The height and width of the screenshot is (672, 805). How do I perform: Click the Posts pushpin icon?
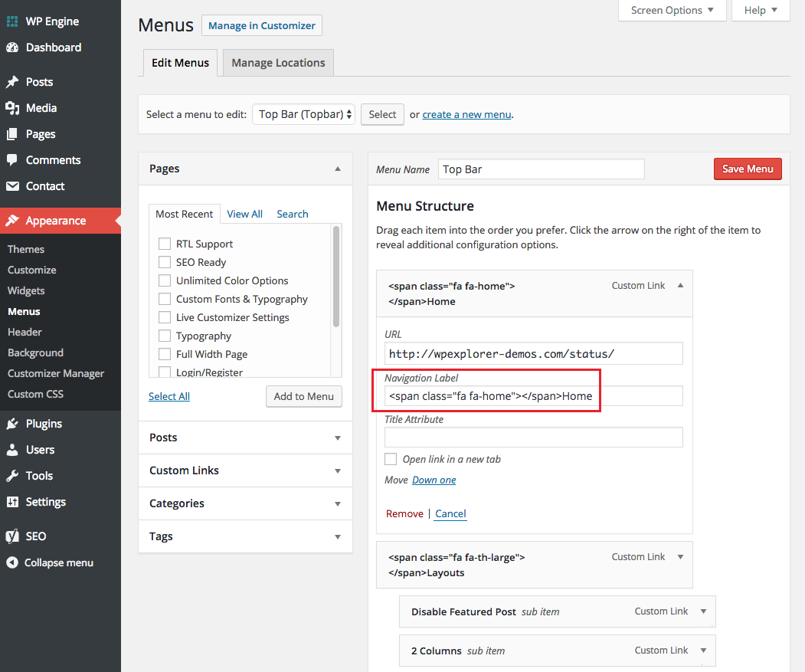12,82
